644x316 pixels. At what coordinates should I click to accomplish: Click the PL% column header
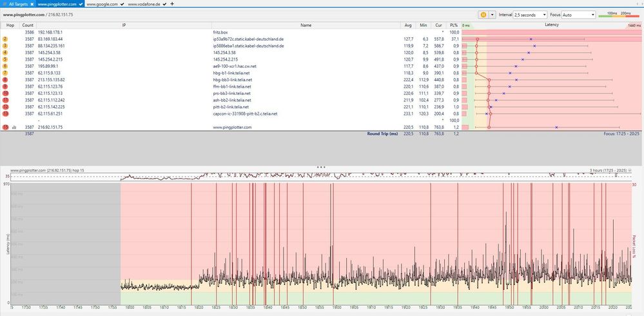click(454, 25)
